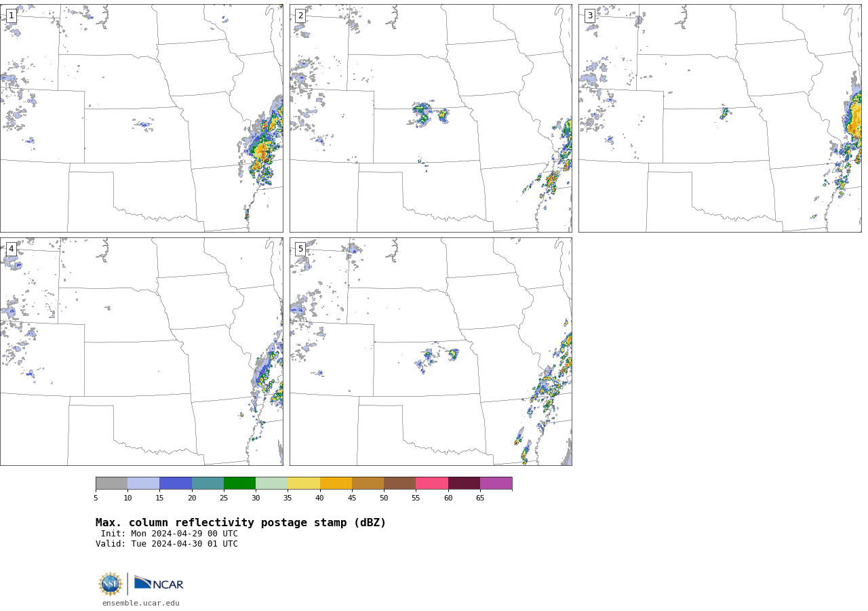The image size is (868, 611).
Task: Click the purple 65+ dBZ swatch
Action: pyautogui.click(x=496, y=484)
